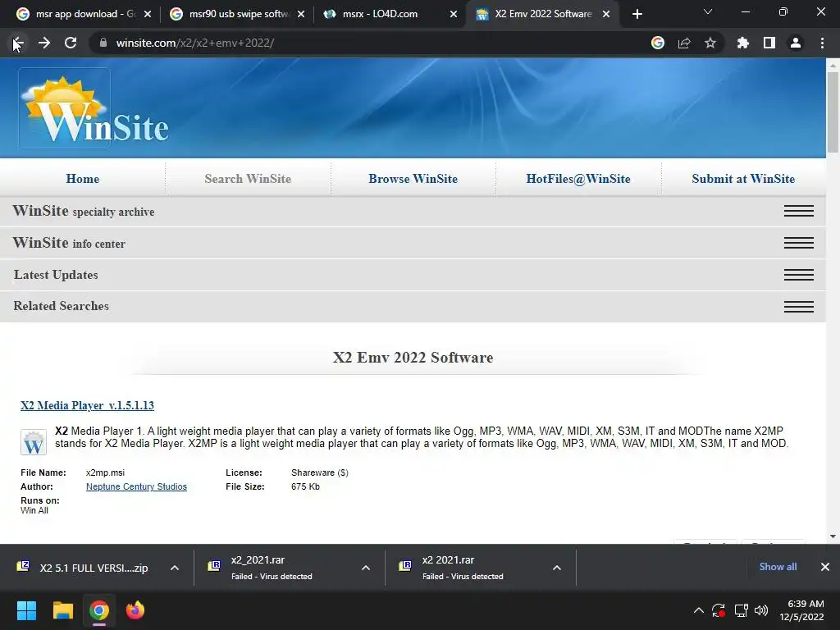Share this page icon in address bar
This screenshot has width=840, height=630.
point(684,43)
